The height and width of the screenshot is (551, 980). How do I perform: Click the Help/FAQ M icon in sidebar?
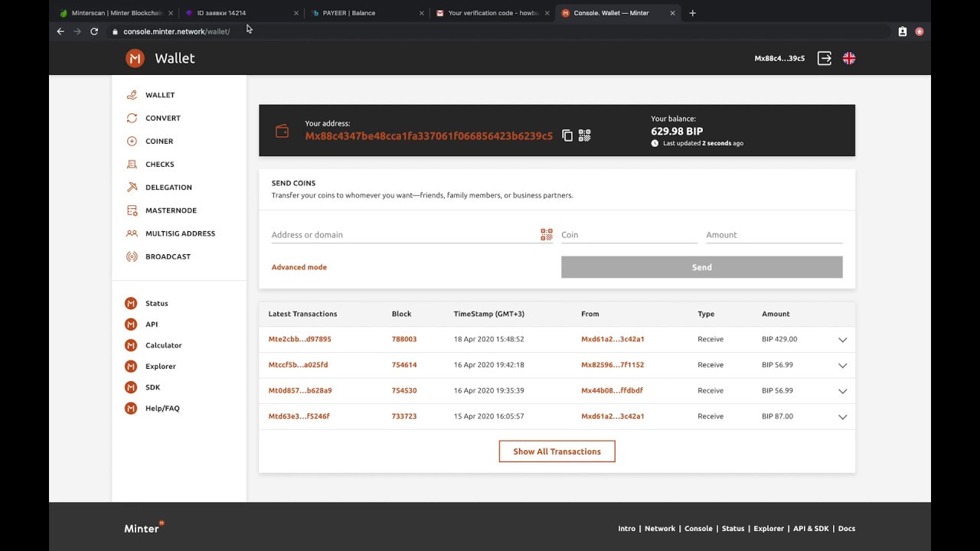point(131,409)
